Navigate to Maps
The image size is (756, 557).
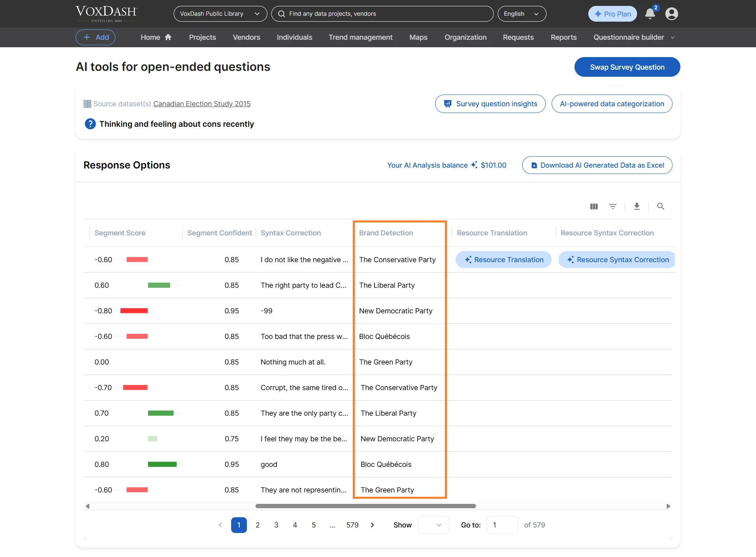coord(418,37)
